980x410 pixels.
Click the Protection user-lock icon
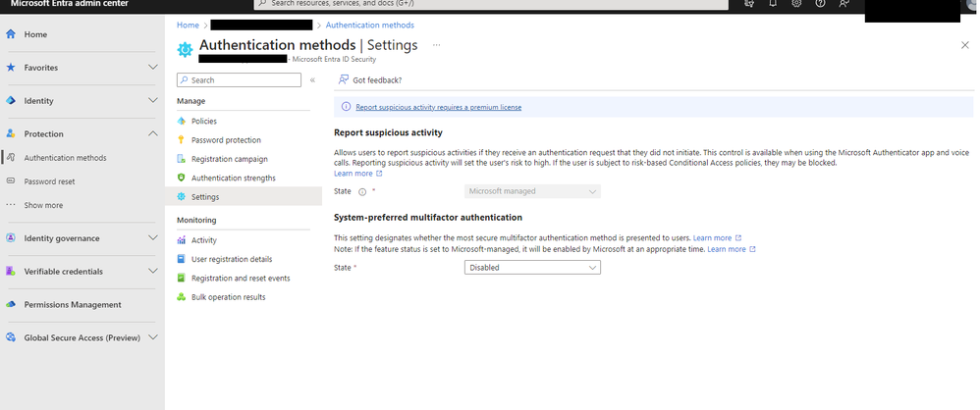click(11, 133)
